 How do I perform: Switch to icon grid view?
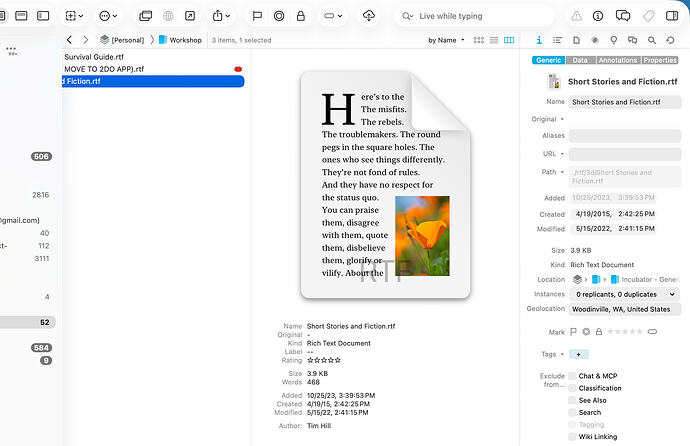[x=479, y=40]
